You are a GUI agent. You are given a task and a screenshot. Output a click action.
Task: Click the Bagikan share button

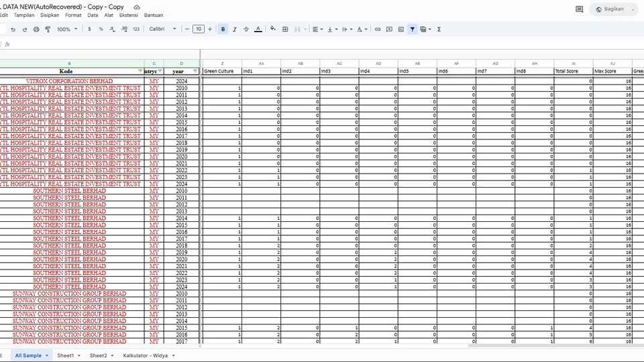[x=610, y=9]
